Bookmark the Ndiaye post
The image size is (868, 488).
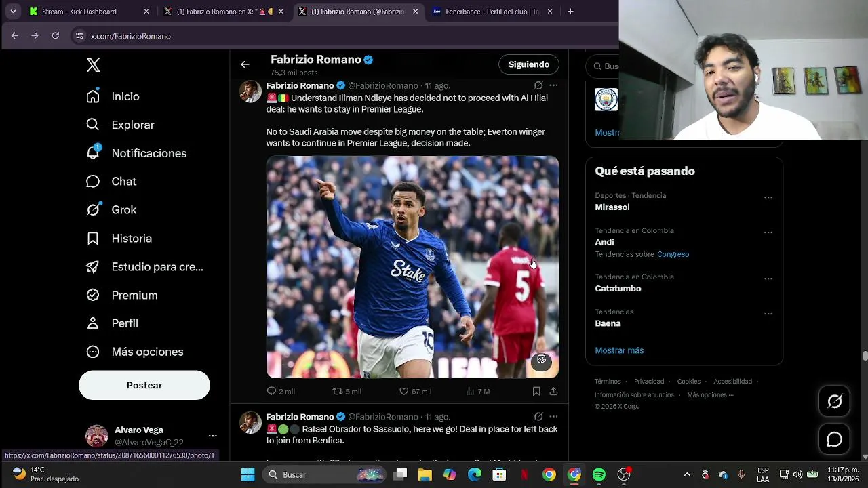[x=536, y=391]
